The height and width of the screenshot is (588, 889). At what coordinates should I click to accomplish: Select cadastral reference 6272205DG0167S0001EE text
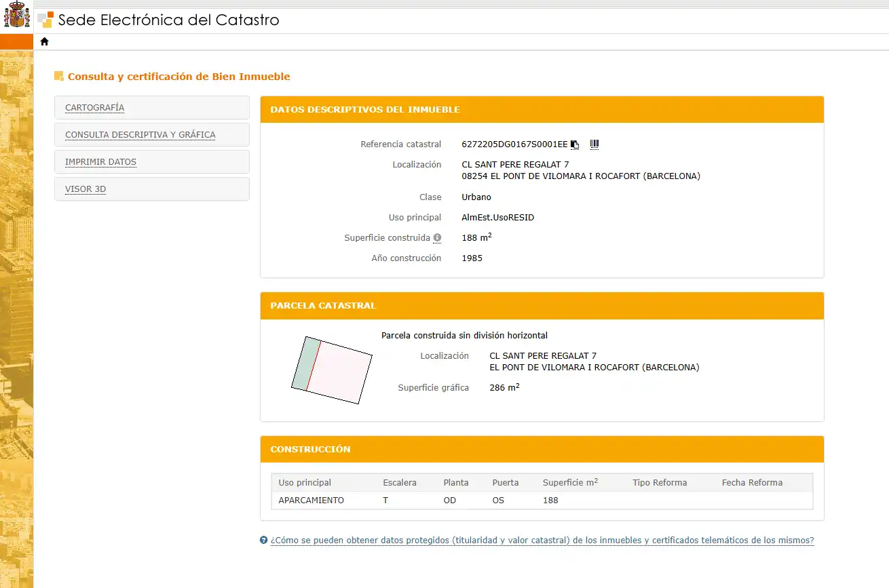[514, 144]
